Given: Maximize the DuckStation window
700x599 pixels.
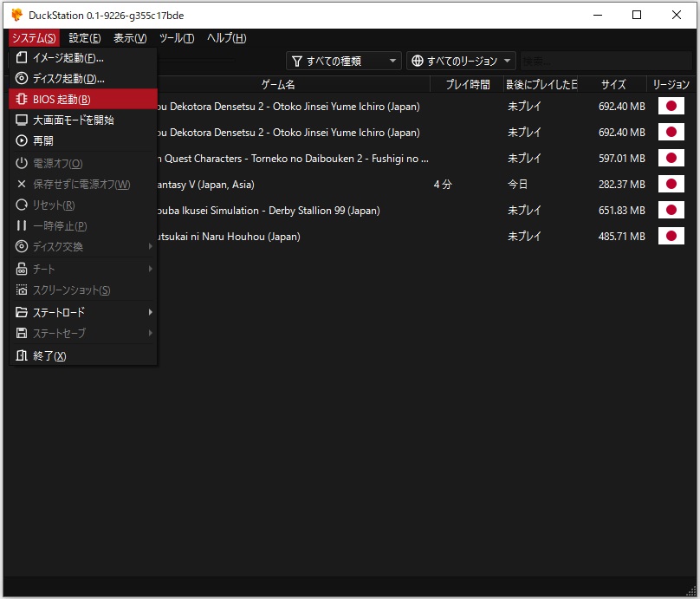Looking at the screenshot, I should click(x=637, y=15).
